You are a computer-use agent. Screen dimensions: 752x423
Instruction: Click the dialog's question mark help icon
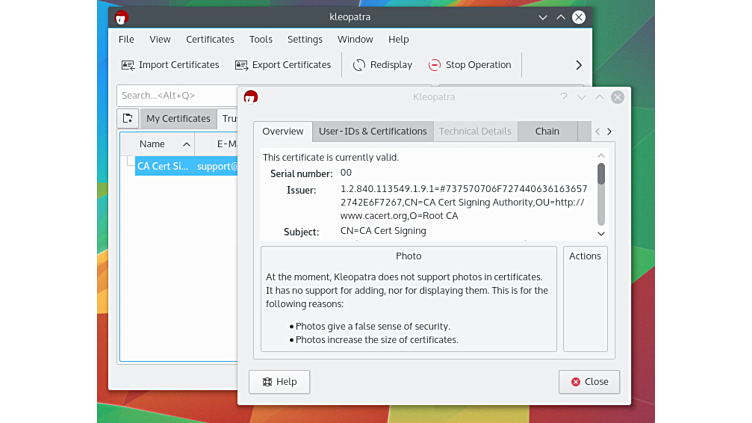coord(563,97)
